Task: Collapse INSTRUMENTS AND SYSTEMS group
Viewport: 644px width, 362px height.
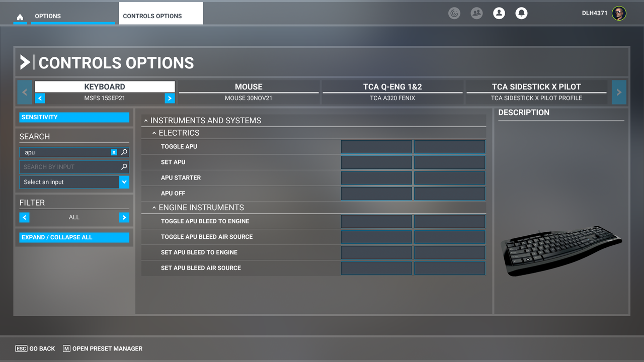Action: (x=146, y=120)
